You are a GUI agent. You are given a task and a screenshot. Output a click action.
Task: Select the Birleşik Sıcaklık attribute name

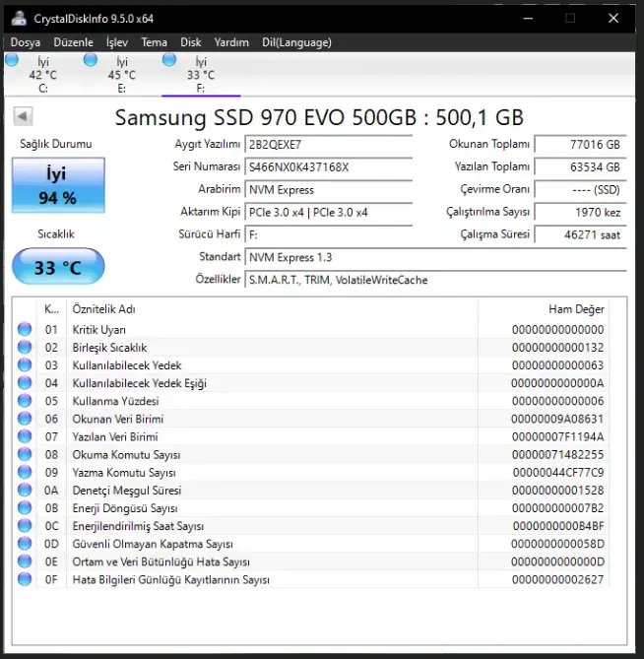(x=109, y=348)
